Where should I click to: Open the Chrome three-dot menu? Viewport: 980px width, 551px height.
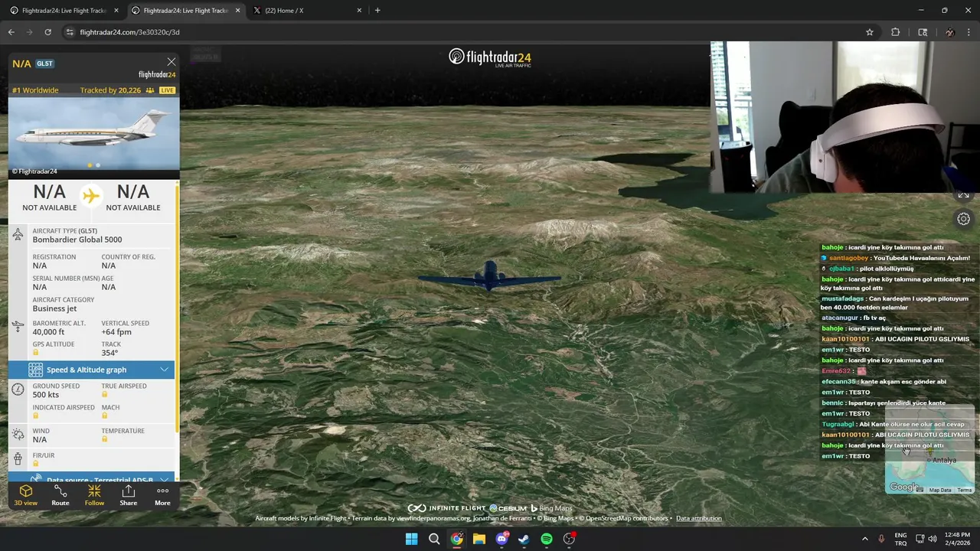pyautogui.click(x=968, y=32)
